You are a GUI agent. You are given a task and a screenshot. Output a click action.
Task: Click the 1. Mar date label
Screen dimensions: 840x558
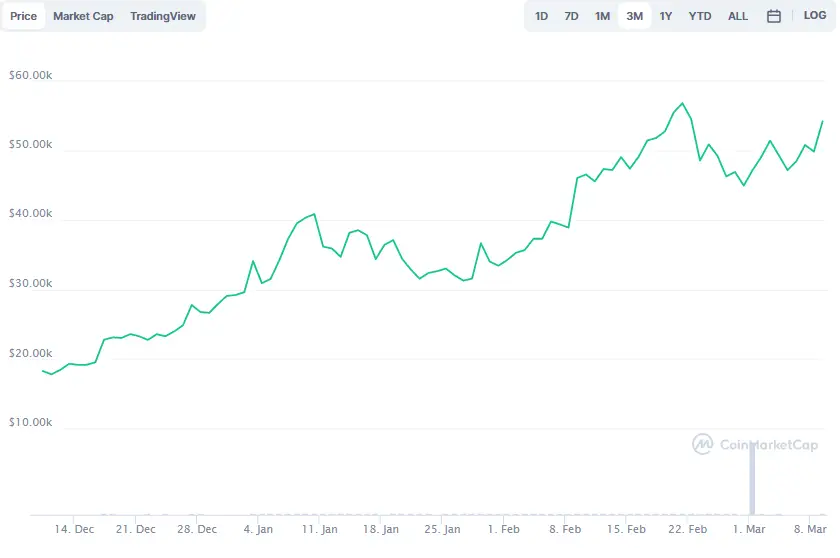click(749, 529)
